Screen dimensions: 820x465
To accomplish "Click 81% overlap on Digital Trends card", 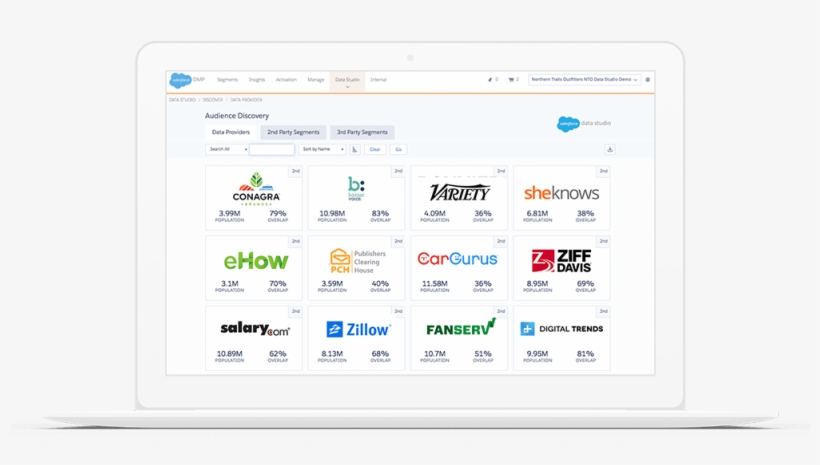I will pos(585,354).
